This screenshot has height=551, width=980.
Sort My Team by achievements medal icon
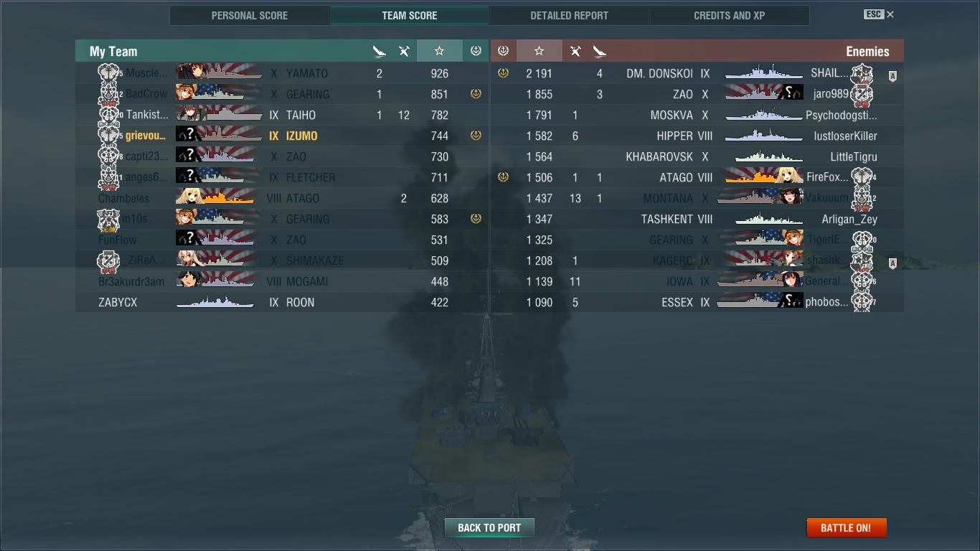(x=476, y=51)
